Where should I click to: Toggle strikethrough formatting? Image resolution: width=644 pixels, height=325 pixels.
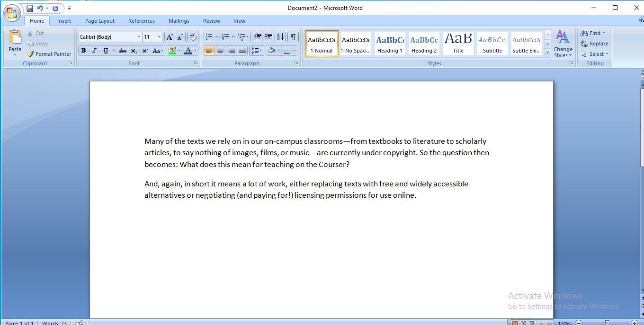tap(123, 51)
